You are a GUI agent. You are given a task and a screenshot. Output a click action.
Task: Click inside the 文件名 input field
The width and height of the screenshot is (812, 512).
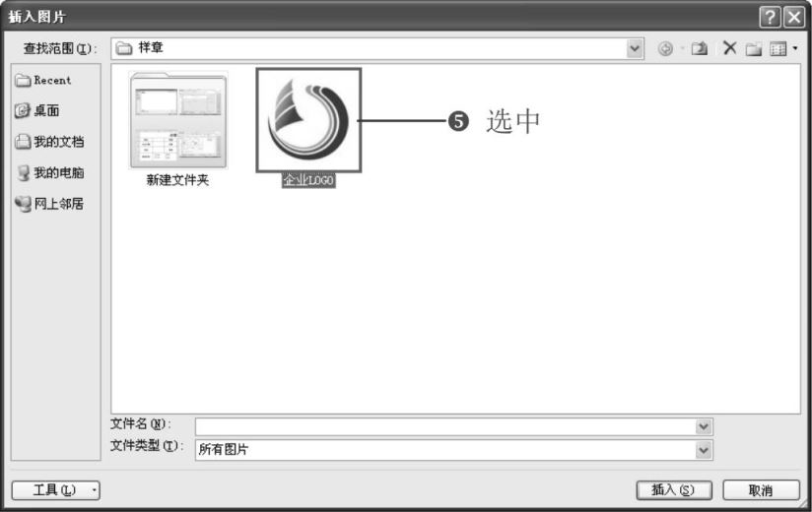tap(444, 426)
